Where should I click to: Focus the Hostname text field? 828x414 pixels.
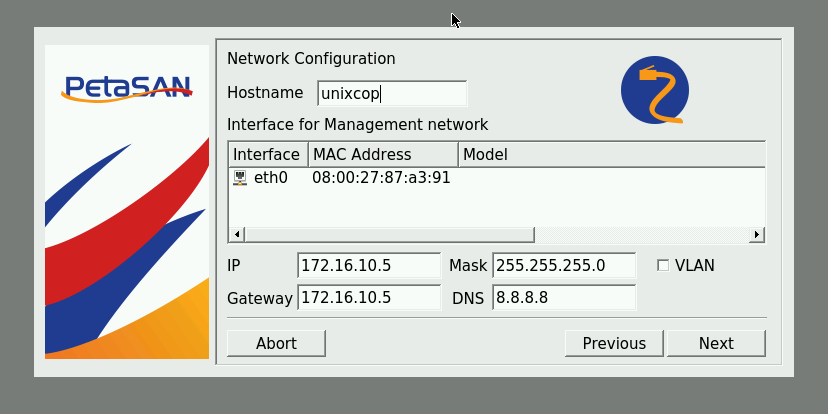[392, 93]
